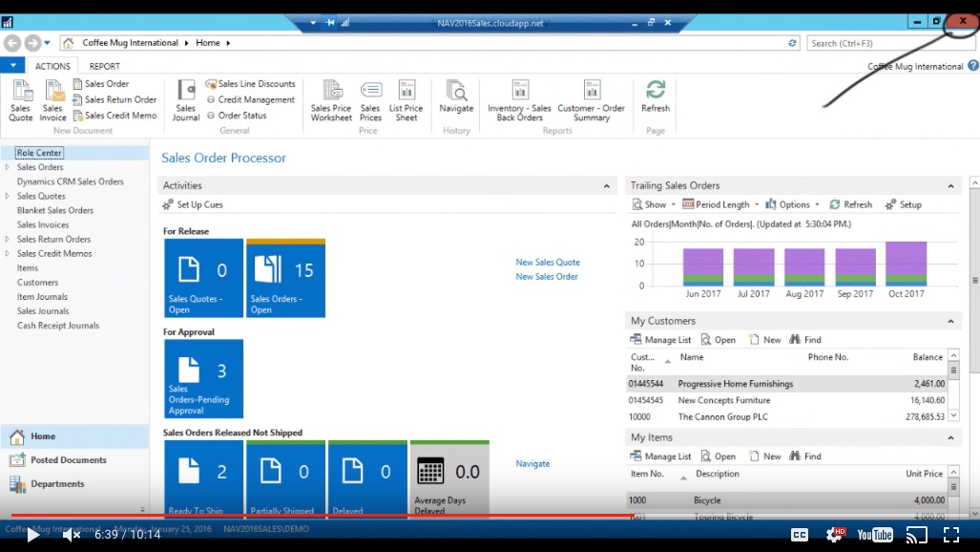Open the Sales Quotes - Open cue tile
980x552 pixels.
tap(204, 278)
